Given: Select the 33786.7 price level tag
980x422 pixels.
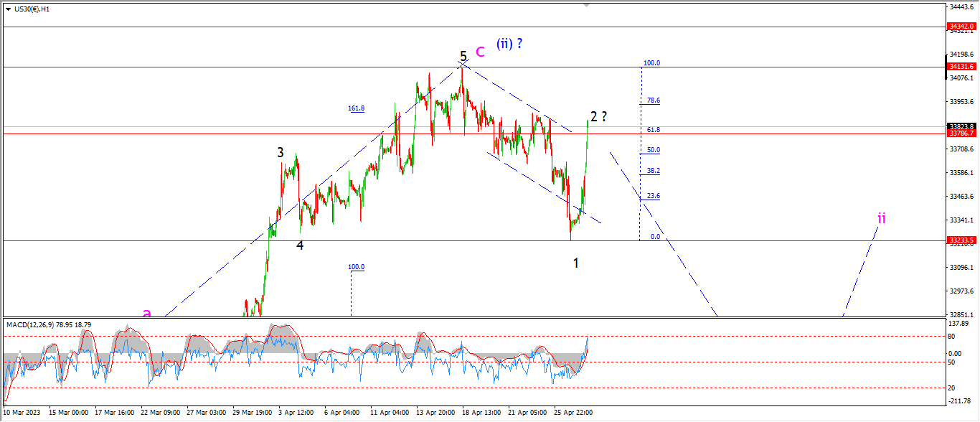Looking at the screenshot, I should point(961,133).
